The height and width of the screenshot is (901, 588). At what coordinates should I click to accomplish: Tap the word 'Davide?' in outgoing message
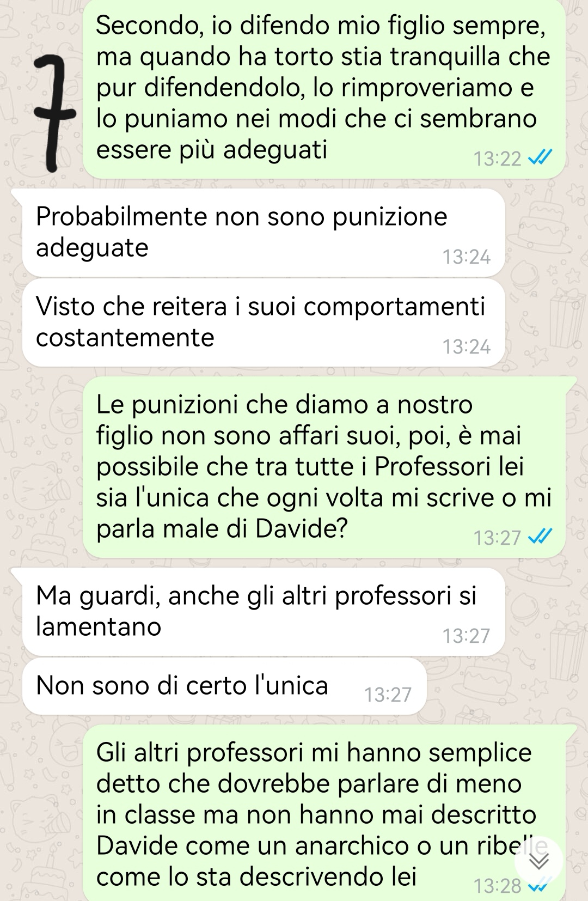(302, 528)
